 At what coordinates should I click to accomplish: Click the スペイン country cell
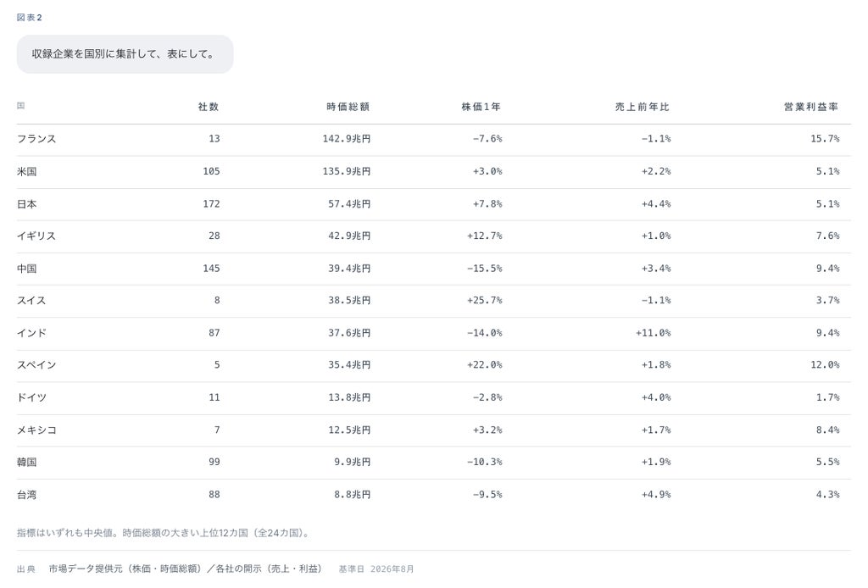point(36,365)
